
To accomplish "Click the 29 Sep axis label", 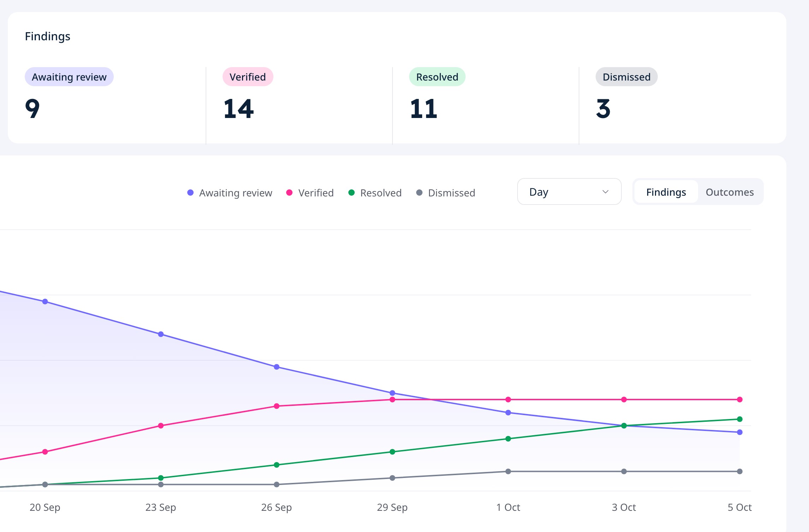I will pyautogui.click(x=392, y=508).
